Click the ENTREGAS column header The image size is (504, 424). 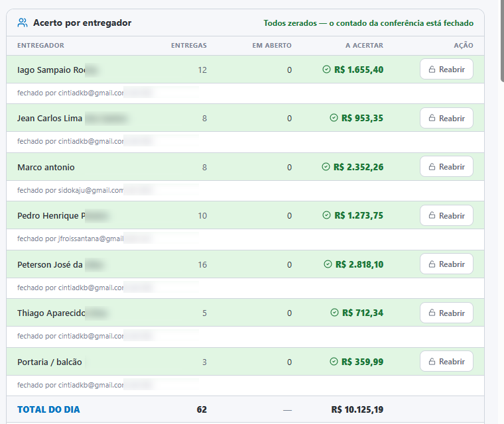[189, 45]
